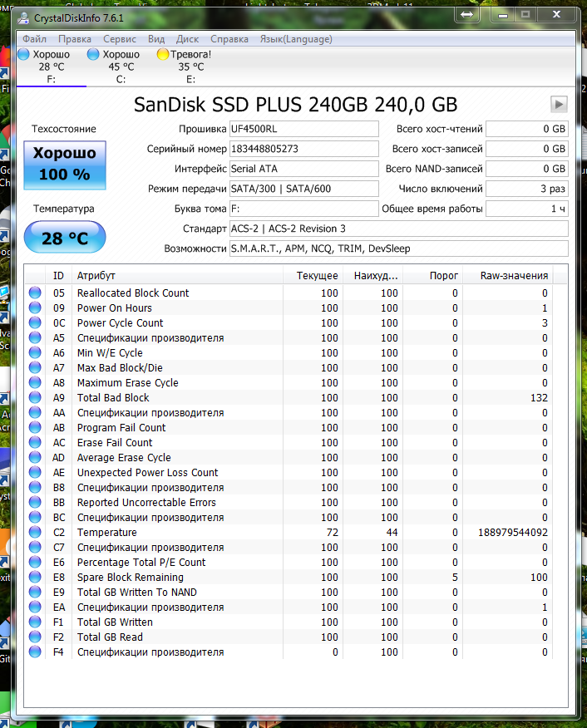Screen dimensions: 587x728
Task: Click the CrystalDiskInfo title bar icon
Action: [x=22, y=18]
